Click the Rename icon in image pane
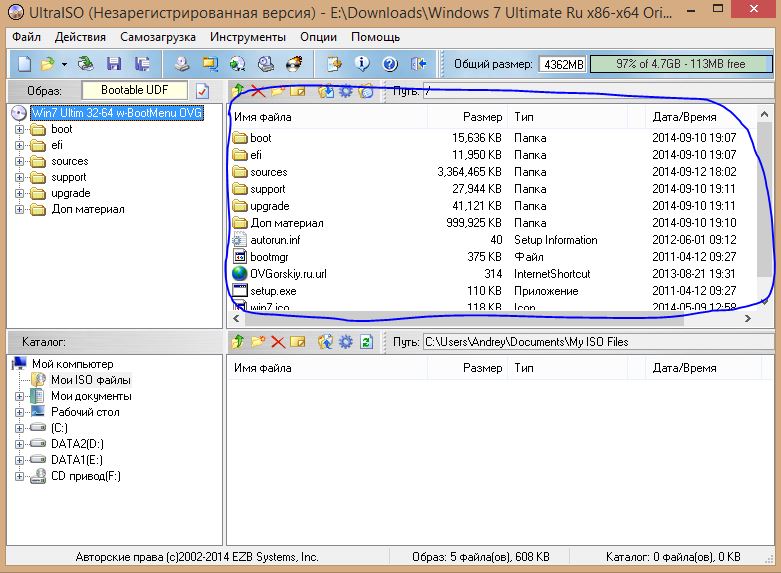The height and width of the screenshot is (573, 781). pos(297,91)
